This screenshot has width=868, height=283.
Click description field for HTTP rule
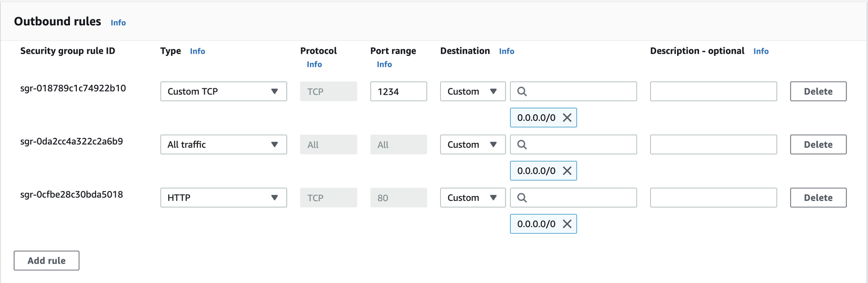[713, 198]
